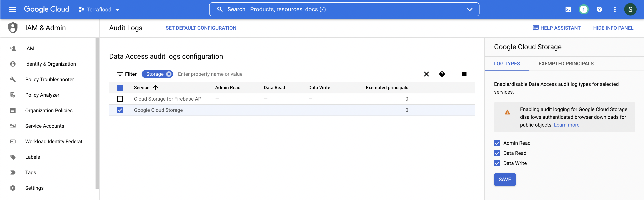Toggle the select-all header checkbox

click(120, 88)
